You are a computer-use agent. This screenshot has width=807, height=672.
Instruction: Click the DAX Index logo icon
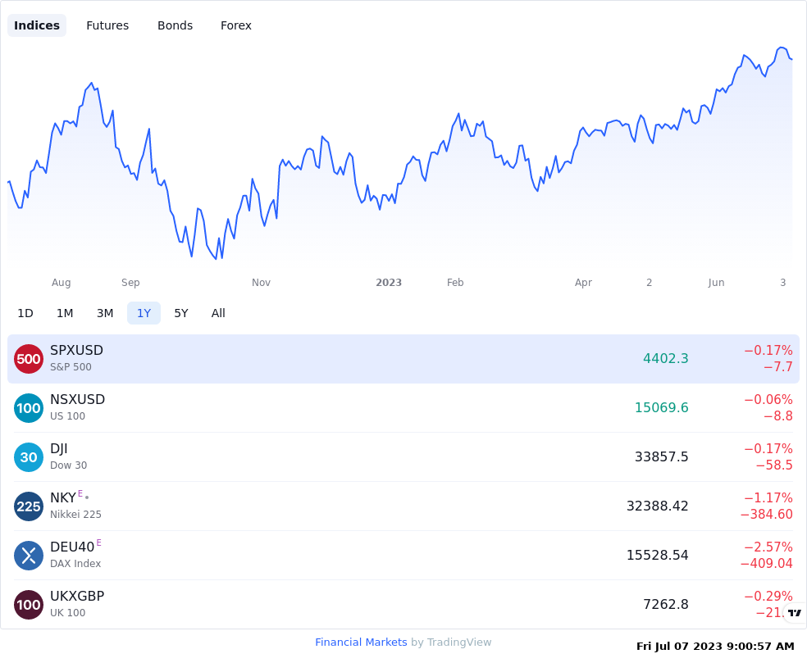click(x=29, y=556)
